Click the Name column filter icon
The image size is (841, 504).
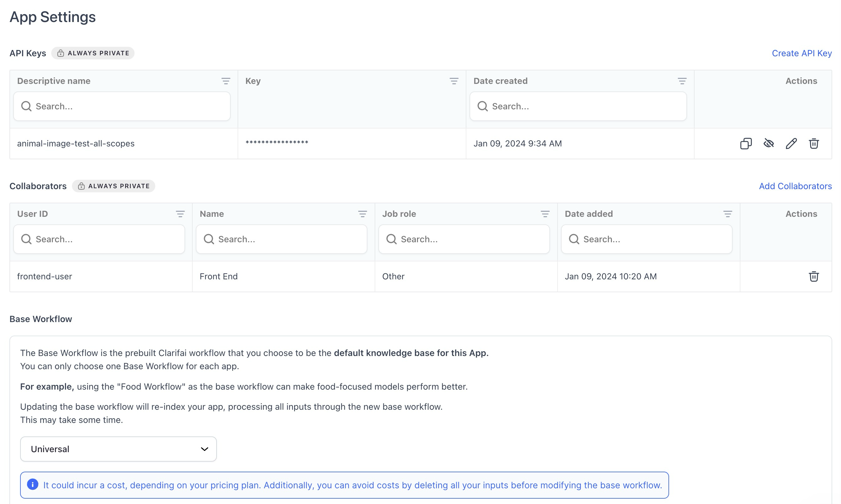pyautogui.click(x=362, y=214)
